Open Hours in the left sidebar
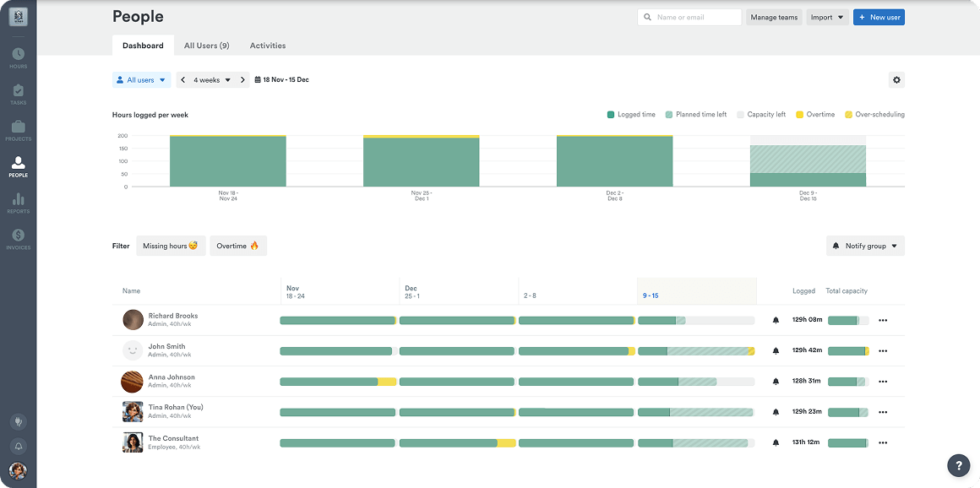 pyautogui.click(x=18, y=57)
